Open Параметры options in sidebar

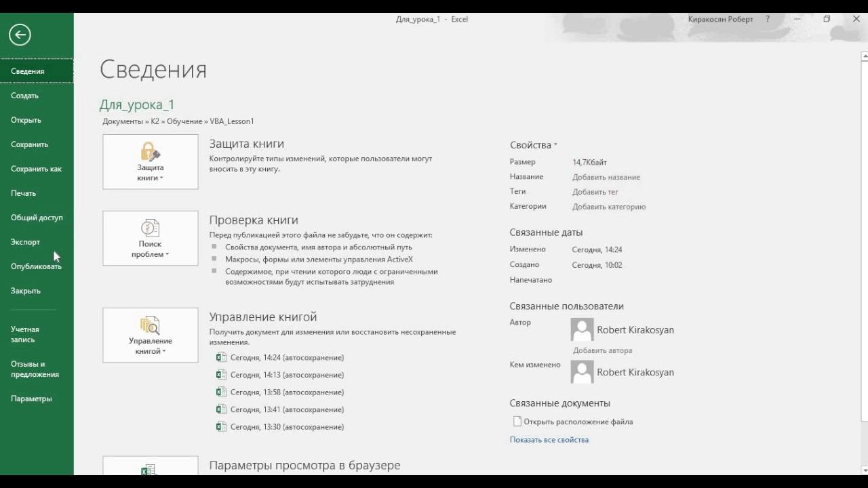pyautogui.click(x=37, y=399)
